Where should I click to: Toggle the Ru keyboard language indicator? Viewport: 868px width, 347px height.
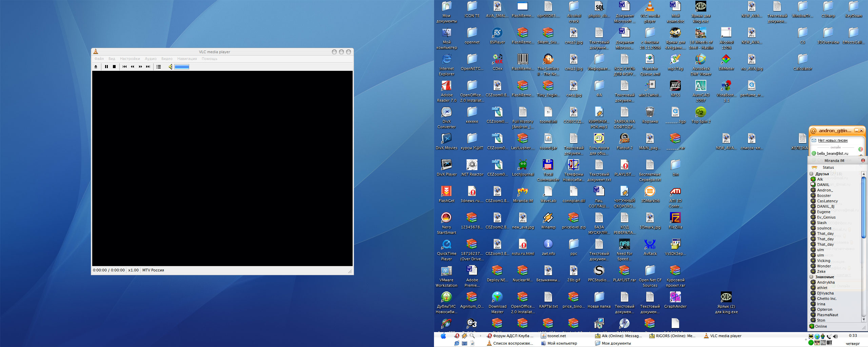tap(823, 343)
